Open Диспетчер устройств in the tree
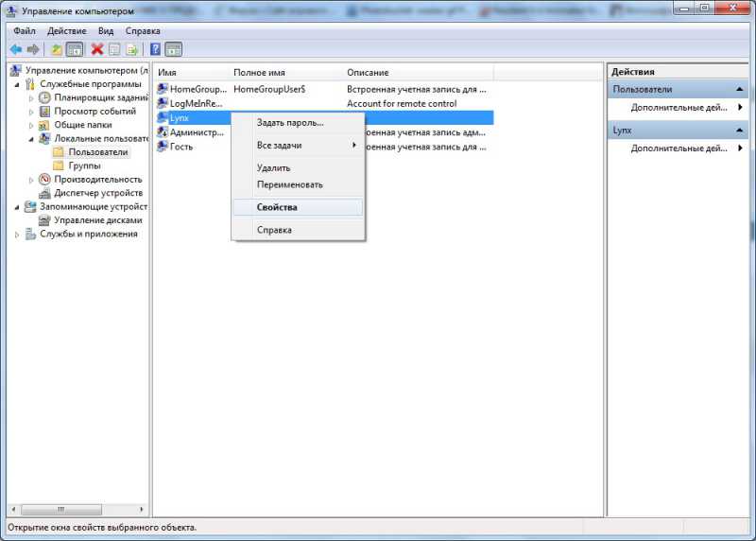This screenshot has height=541, width=756. tap(97, 193)
